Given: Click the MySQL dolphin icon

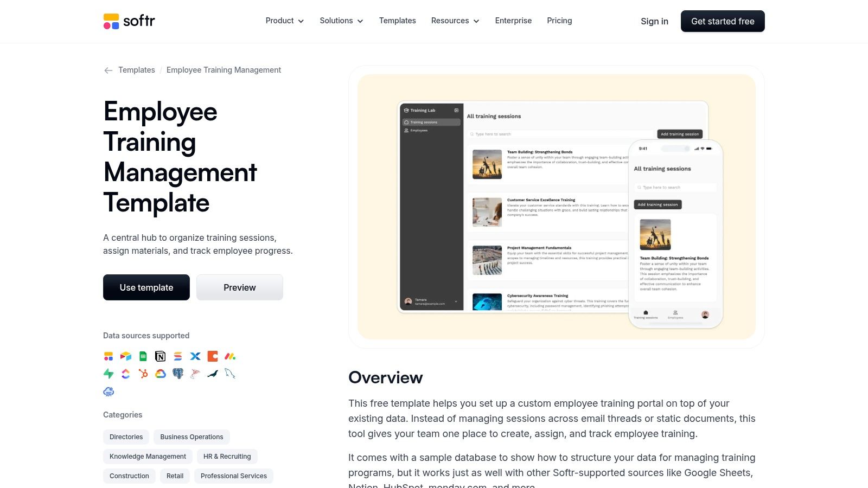Looking at the screenshot, I should point(230,374).
